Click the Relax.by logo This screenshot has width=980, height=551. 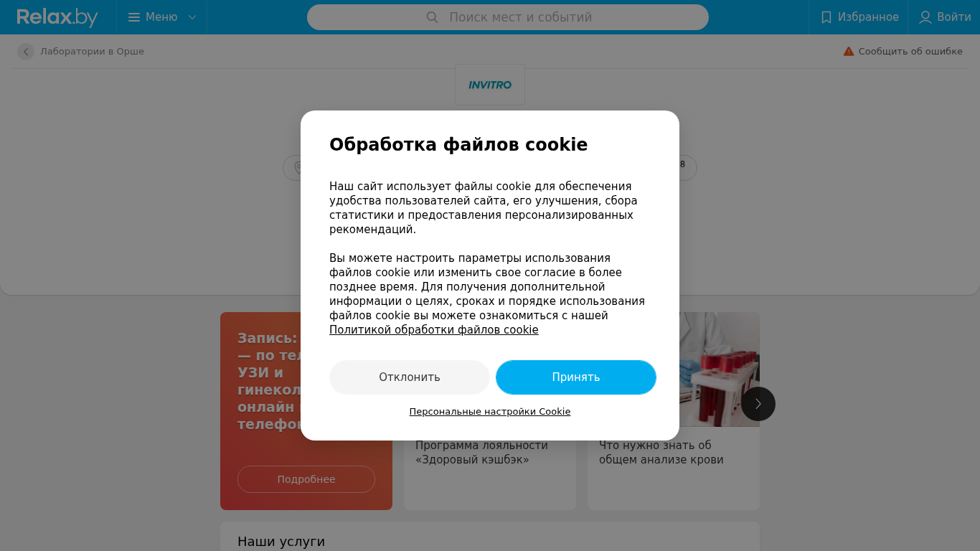(x=57, y=17)
